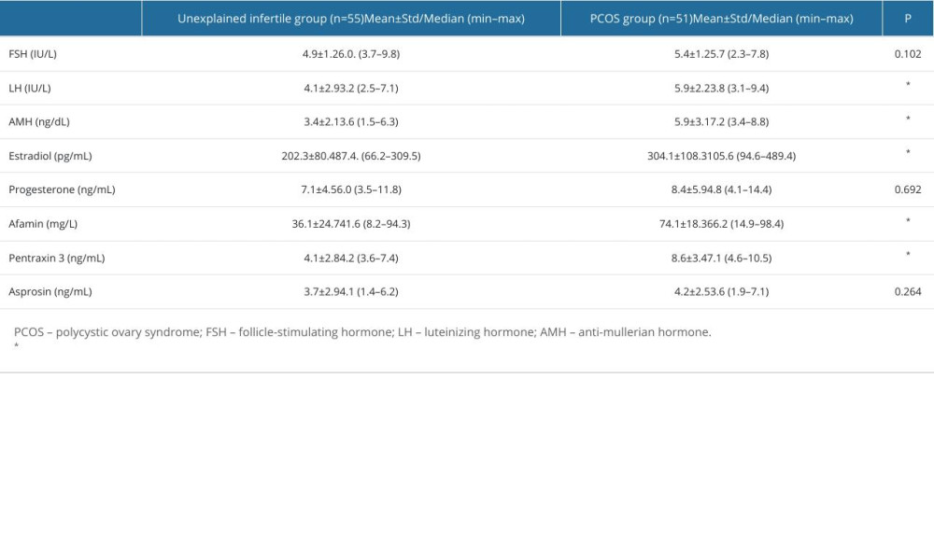Click the FSH value 4.9±1.26.0. (3.7–9.8)
This screenshot has height=560, width=934.
[x=351, y=54]
